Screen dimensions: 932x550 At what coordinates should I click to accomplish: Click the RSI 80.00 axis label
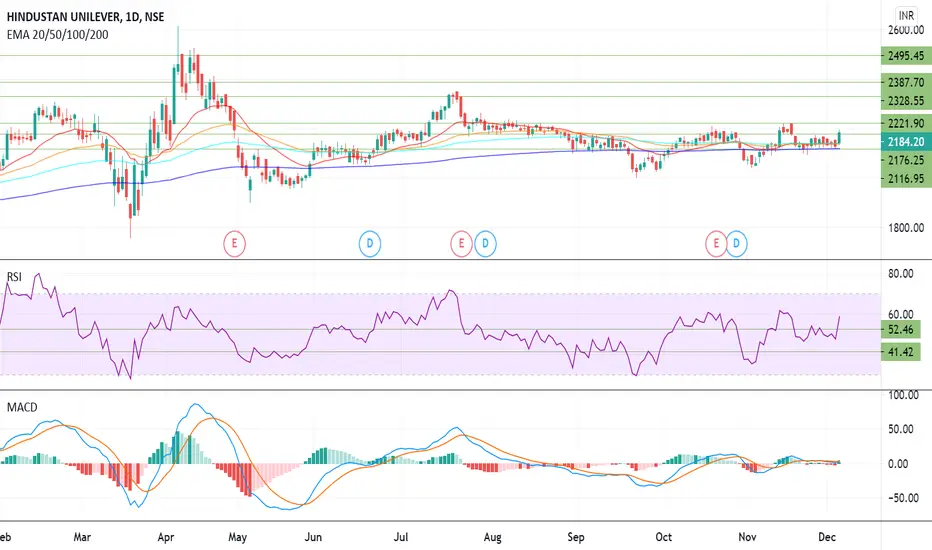(900, 274)
